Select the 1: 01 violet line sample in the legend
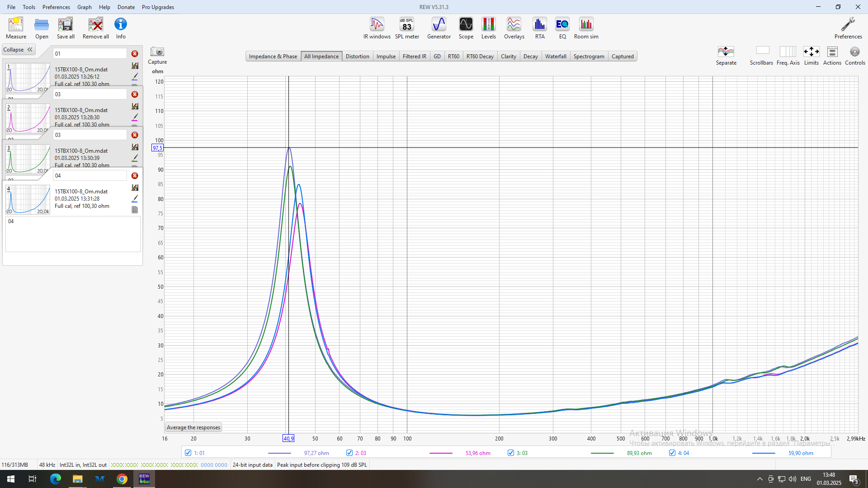 [279, 453]
